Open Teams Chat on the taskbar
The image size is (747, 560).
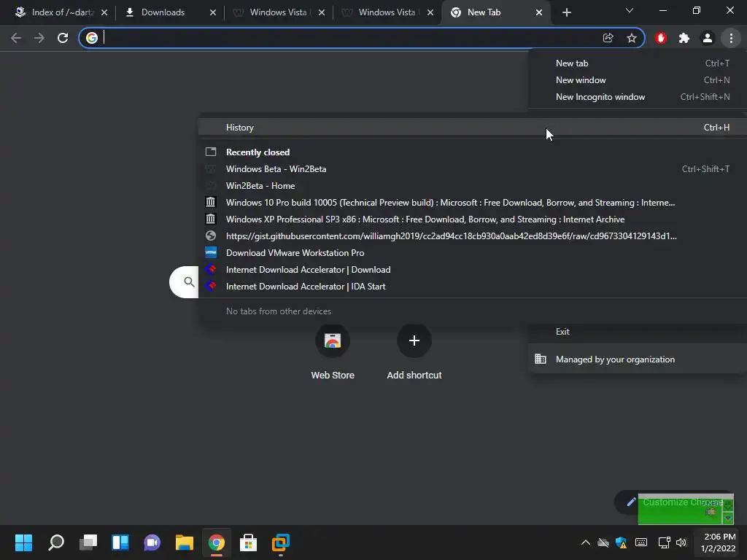tap(152, 542)
